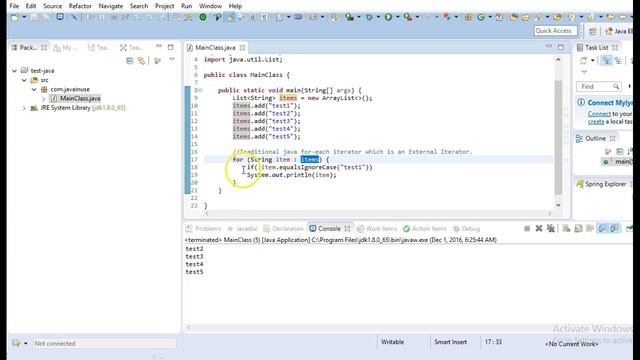Click the green circle toolbar icon
The width and height of the screenshot is (640, 360).
203,17
